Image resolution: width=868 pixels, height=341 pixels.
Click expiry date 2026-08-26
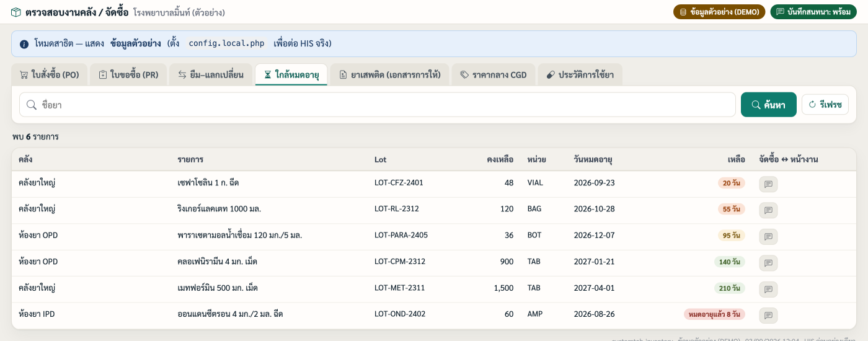click(x=595, y=314)
